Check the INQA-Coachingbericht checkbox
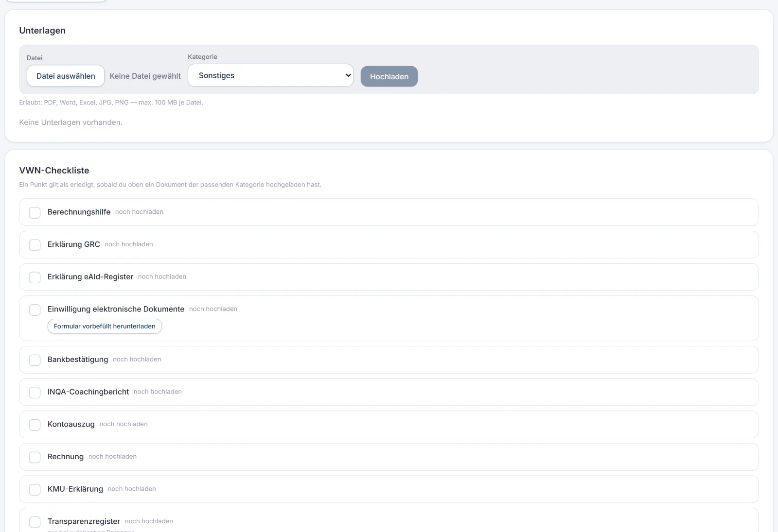The height and width of the screenshot is (532, 778). tap(35, 392)
